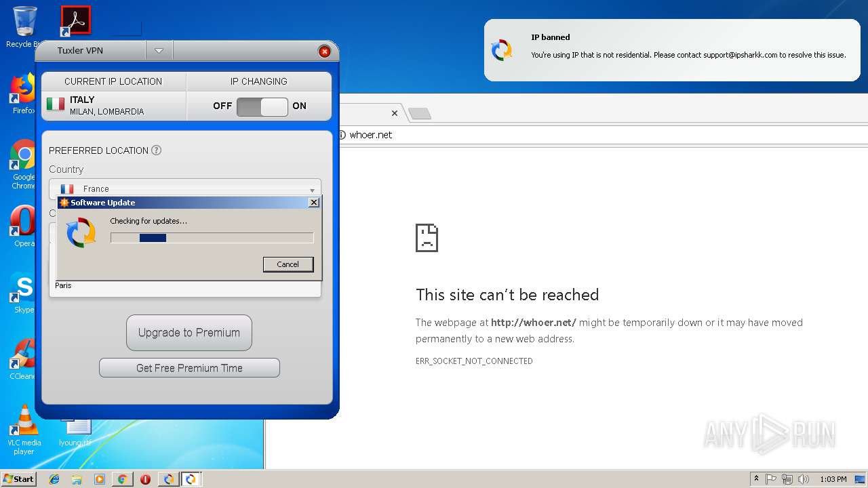The image size is (868, 488).
Task: Open VLC media player desktop shortcut
Action: coord(24,430)
